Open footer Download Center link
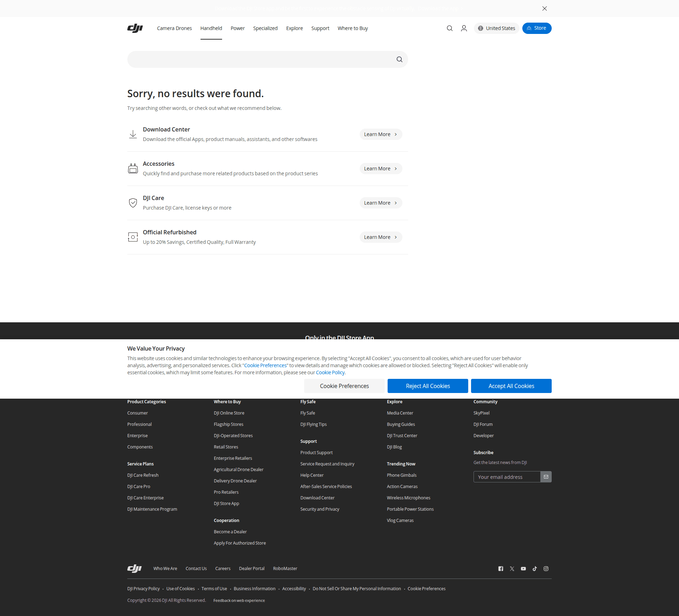This screenshot has height=616, width=679. point(317,498)
